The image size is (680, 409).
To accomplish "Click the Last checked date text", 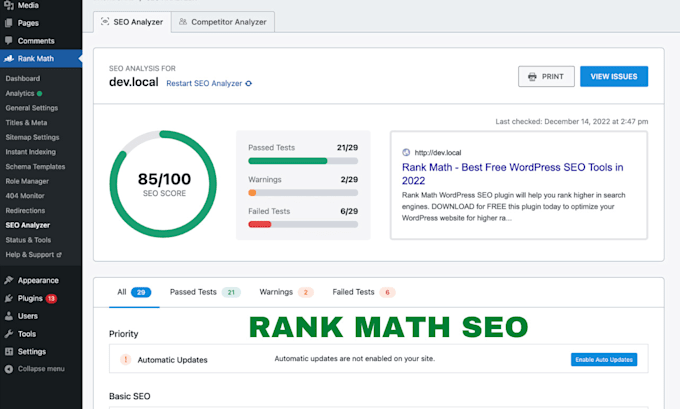I will [572, 121].
